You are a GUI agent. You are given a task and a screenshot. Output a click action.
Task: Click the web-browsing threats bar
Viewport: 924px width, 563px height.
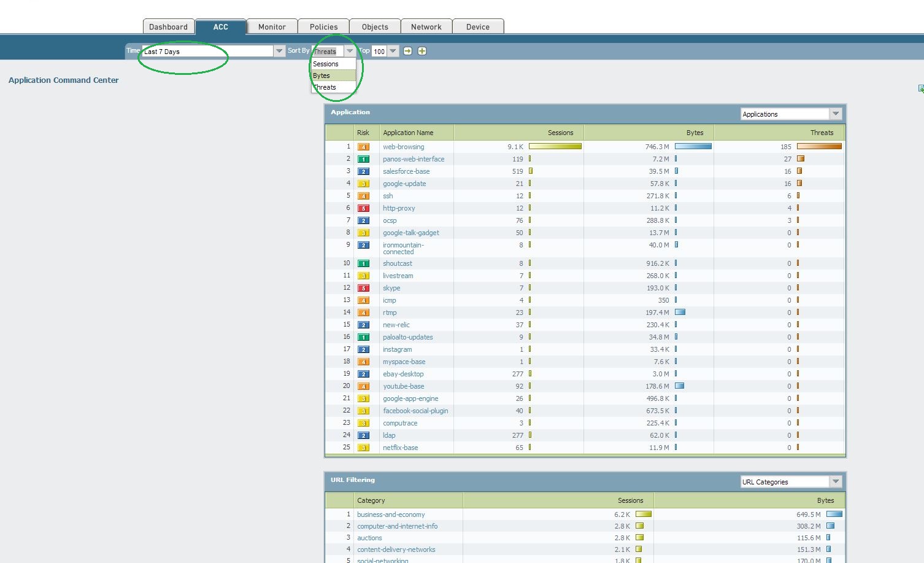click(x=819, y=147)
